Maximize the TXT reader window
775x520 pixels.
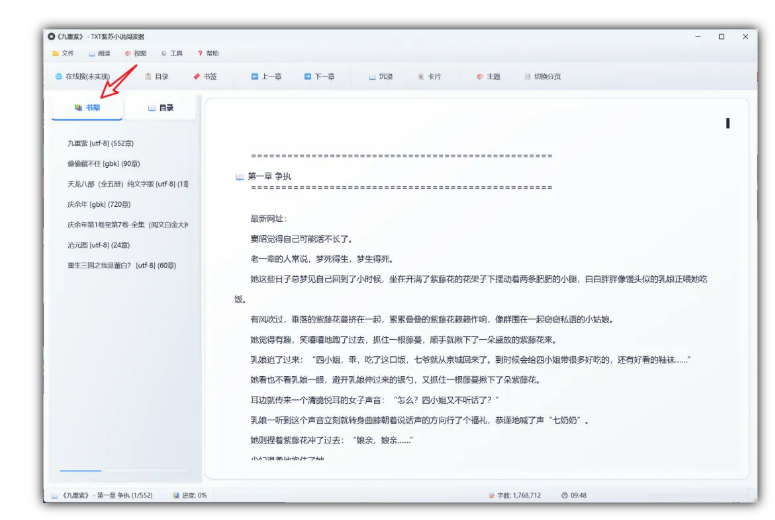click(x=722, y=37)
